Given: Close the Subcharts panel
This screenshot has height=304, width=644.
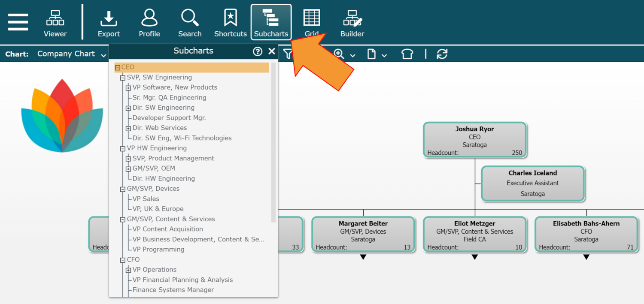Looking at the screenshot, I should coord(272,51).
